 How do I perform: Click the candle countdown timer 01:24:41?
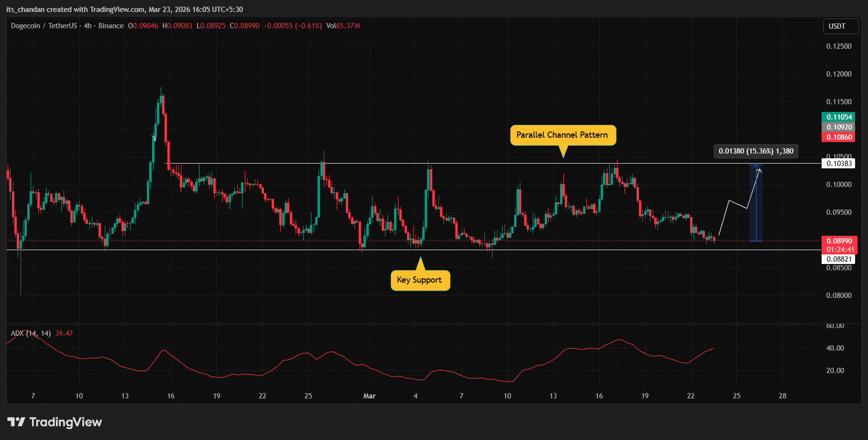[x=839, y=250]
